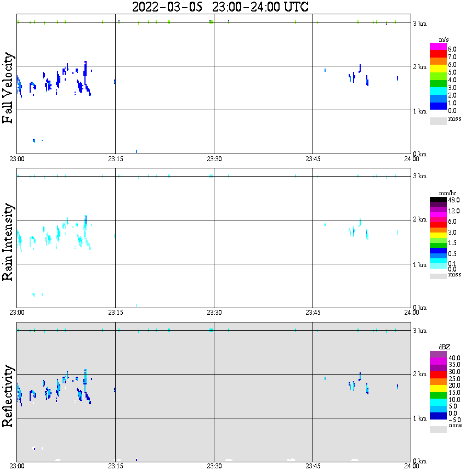
Task: Click the gray miss swatch in Rain Intensity legend
Action: pos(438,276)
